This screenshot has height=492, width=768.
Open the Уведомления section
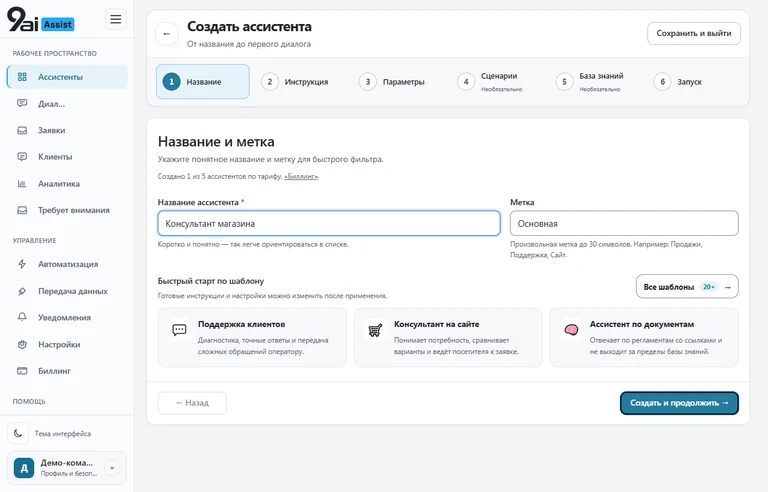pos(67,318)
